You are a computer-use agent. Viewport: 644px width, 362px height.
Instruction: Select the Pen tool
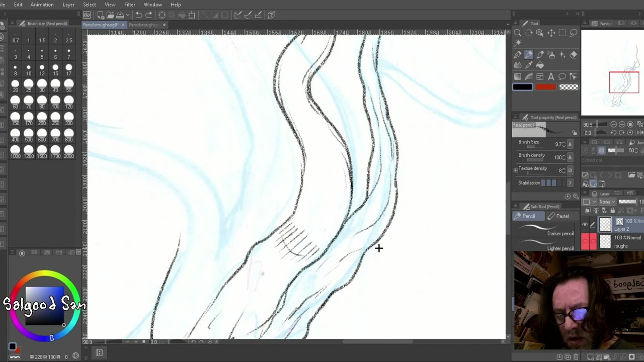tap(518, 55)
